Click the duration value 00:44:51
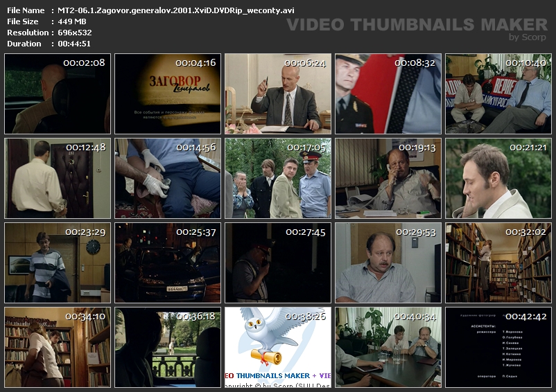The height and width of the screenshot is (392, 556). tap(74, 44)
